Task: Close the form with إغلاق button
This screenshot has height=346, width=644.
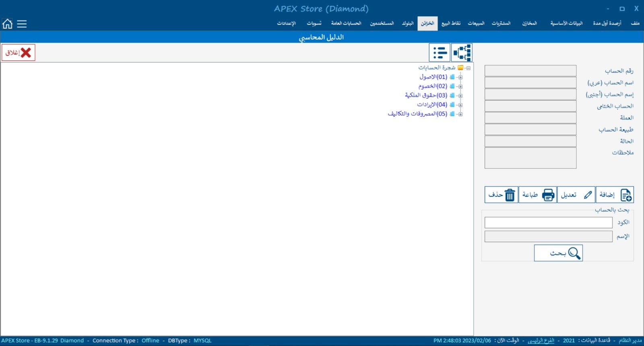Action: coord(19,53)
